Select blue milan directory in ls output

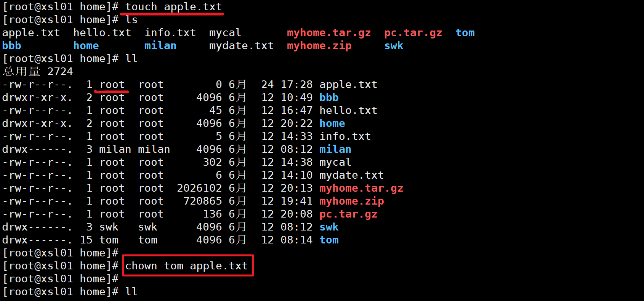160,46
